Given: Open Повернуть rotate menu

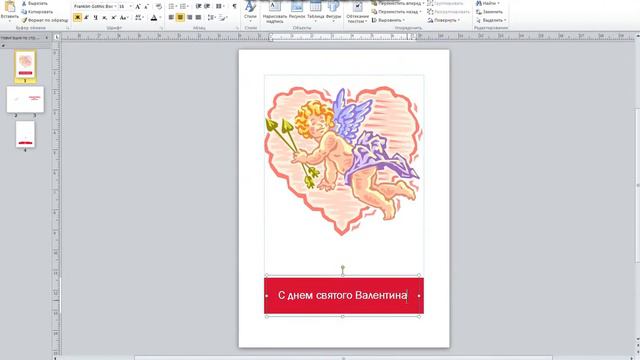Looking at the screenshot, I should click(x=444, y=20).
